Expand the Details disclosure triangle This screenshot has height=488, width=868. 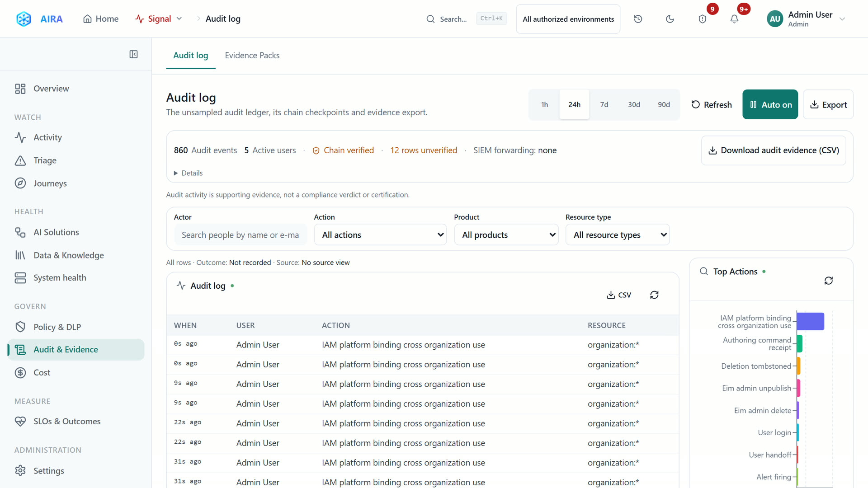click(176, 173)
